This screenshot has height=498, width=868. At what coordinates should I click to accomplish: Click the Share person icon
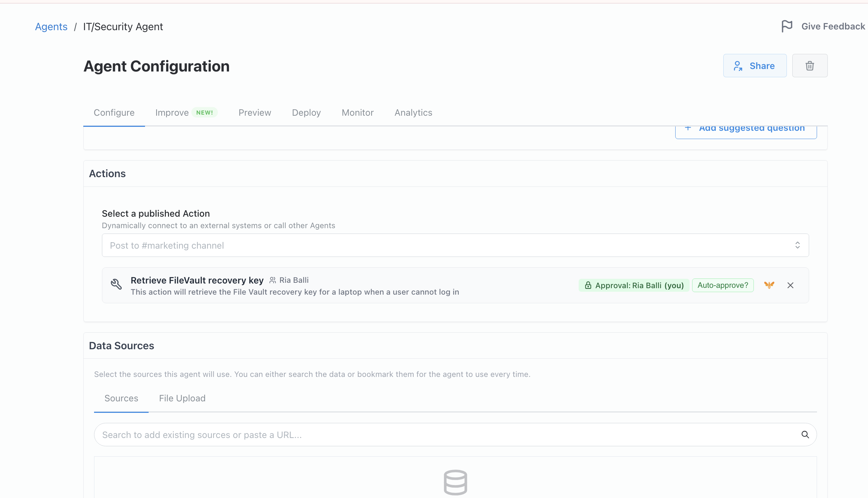tap(738, 66)
